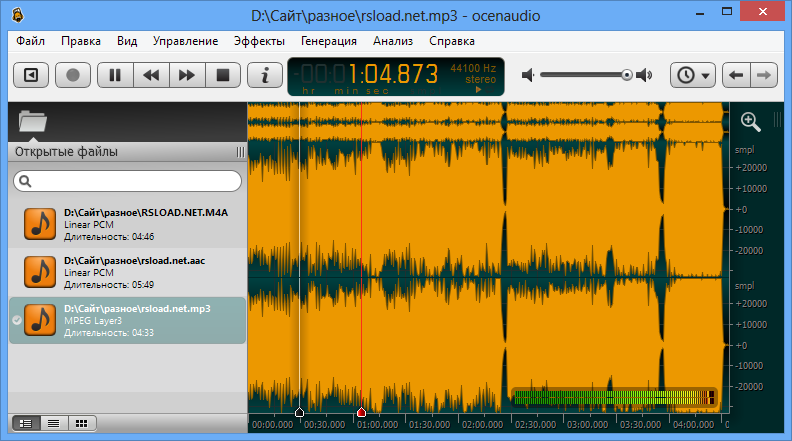
Task: Open the Файл menu
Action: (30, 41)
